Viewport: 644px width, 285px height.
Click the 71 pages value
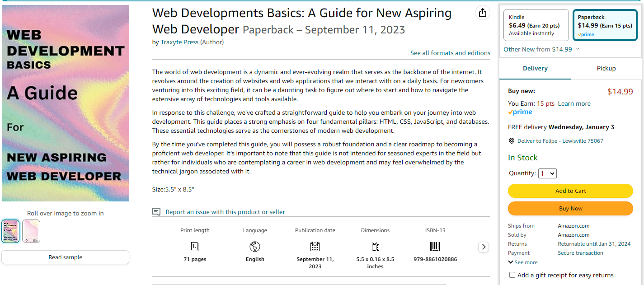195,259
